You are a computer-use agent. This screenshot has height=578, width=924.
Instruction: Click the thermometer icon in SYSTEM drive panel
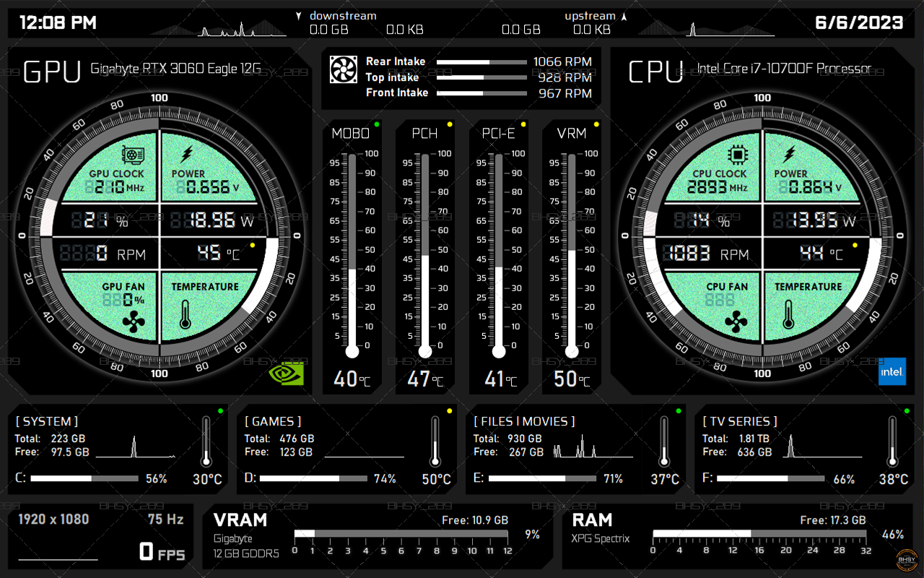pos(206,441)
